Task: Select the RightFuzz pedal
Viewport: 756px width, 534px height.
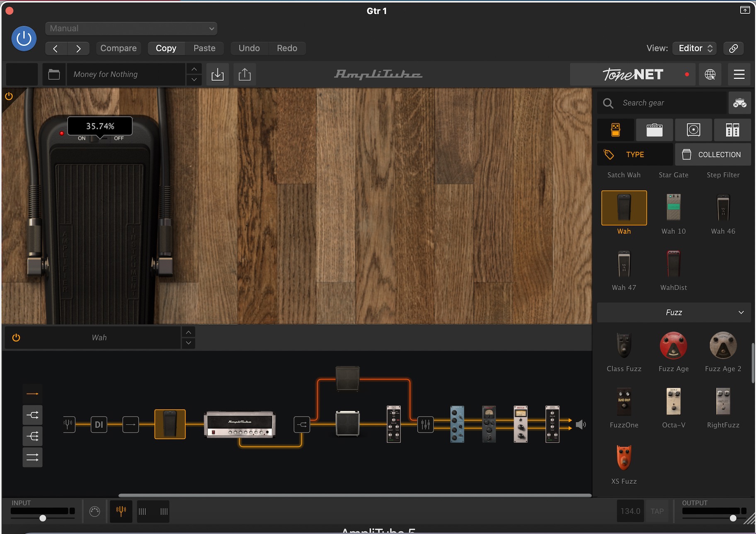Action: click(x=723, y=402)
